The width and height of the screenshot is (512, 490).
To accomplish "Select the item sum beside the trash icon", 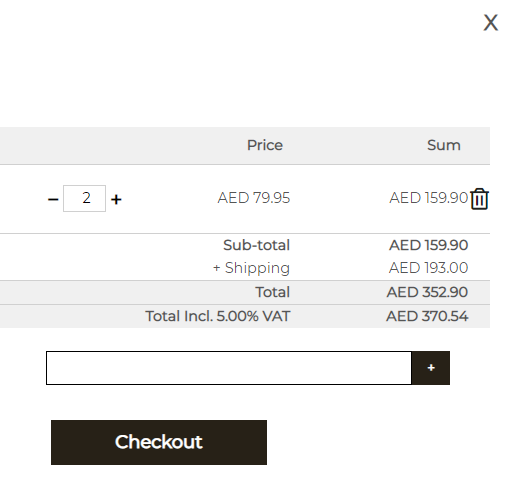I will click(429, 198).
